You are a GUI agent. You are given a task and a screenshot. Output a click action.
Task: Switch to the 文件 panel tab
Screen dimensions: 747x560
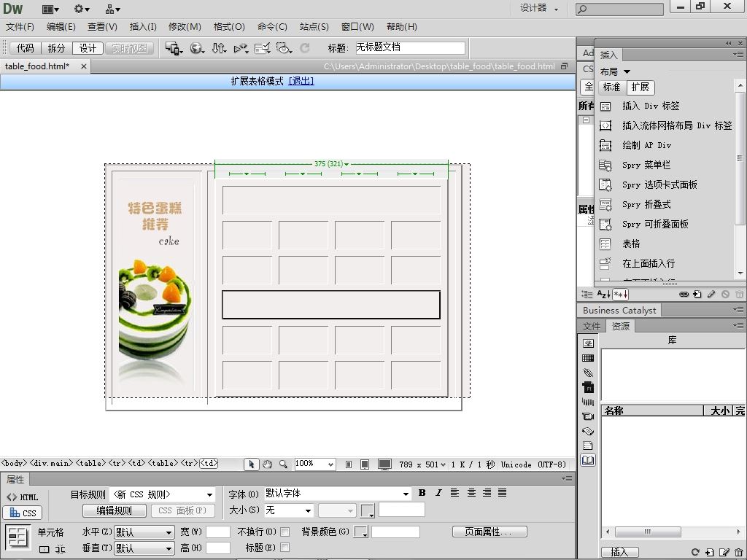click(592, 327)
